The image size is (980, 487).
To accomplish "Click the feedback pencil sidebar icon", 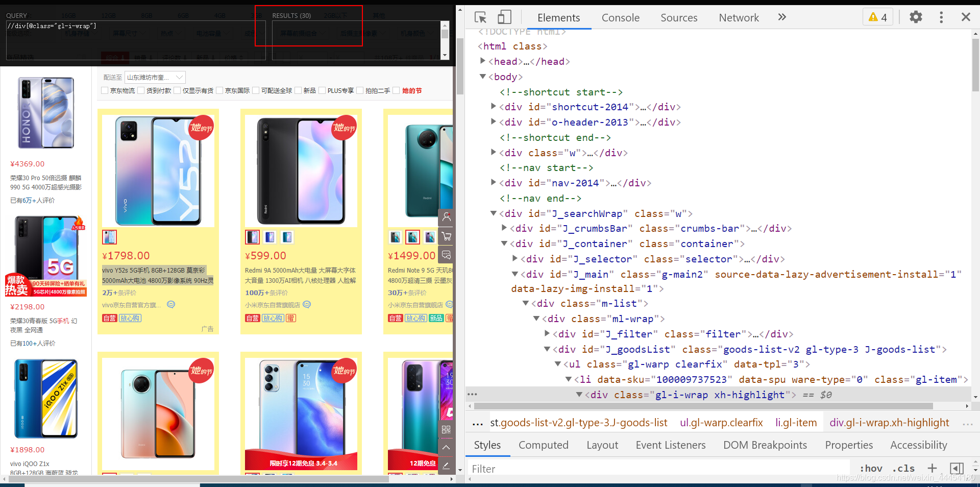I will click(x=446, y=465).
